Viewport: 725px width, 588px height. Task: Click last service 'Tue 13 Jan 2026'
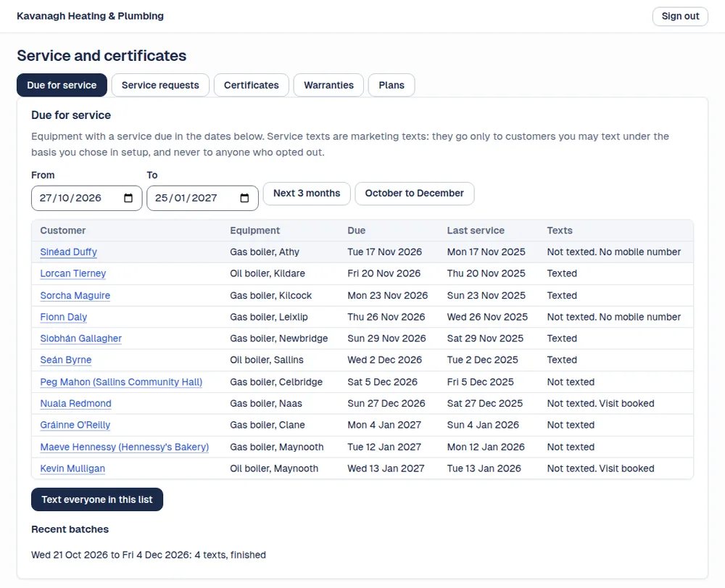pyautogui.click(x=484, y=468)
